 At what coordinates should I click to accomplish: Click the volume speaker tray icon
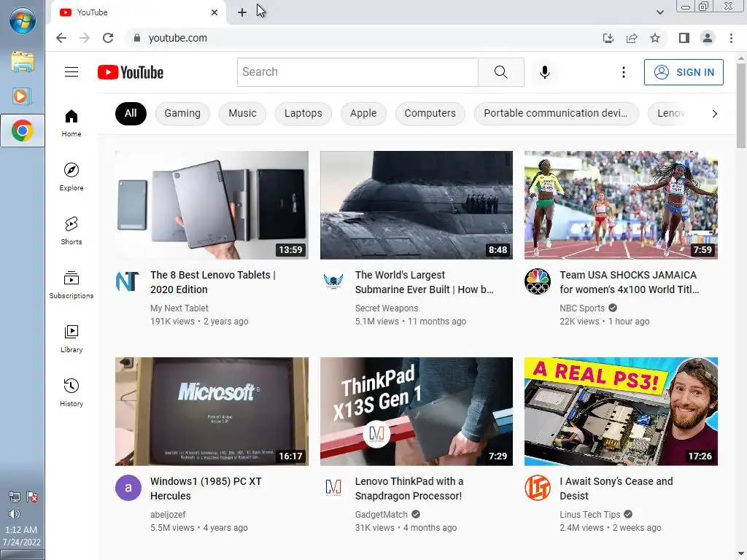click(x=15, y=514)
